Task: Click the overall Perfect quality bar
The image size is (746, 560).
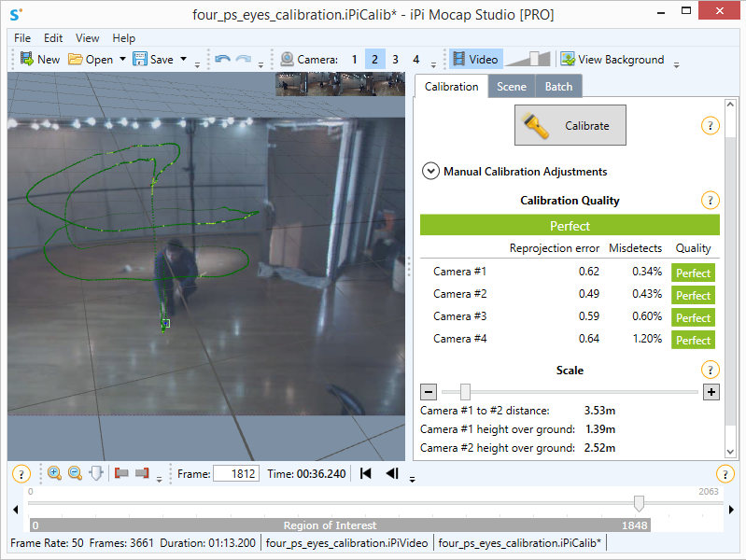Action: click(x=570, y=226)
